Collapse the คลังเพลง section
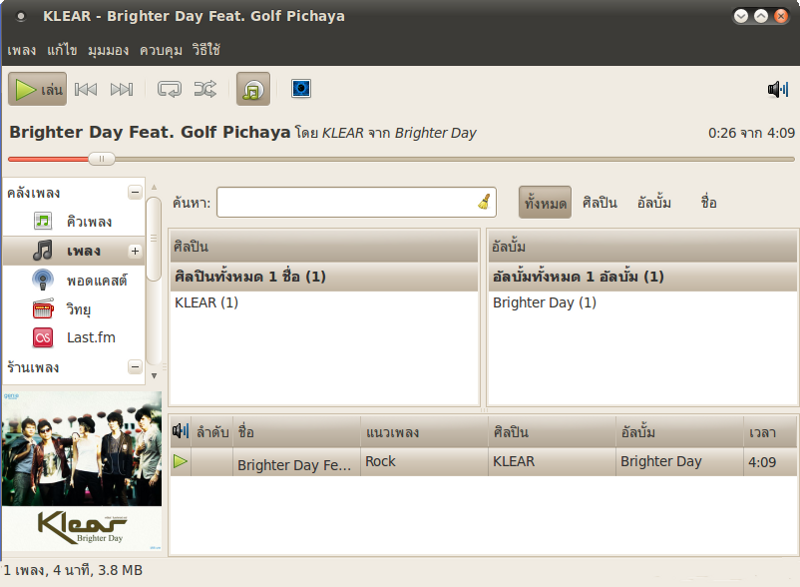The width and height of the screenshot is (800, 587). (x=135, y=192)
